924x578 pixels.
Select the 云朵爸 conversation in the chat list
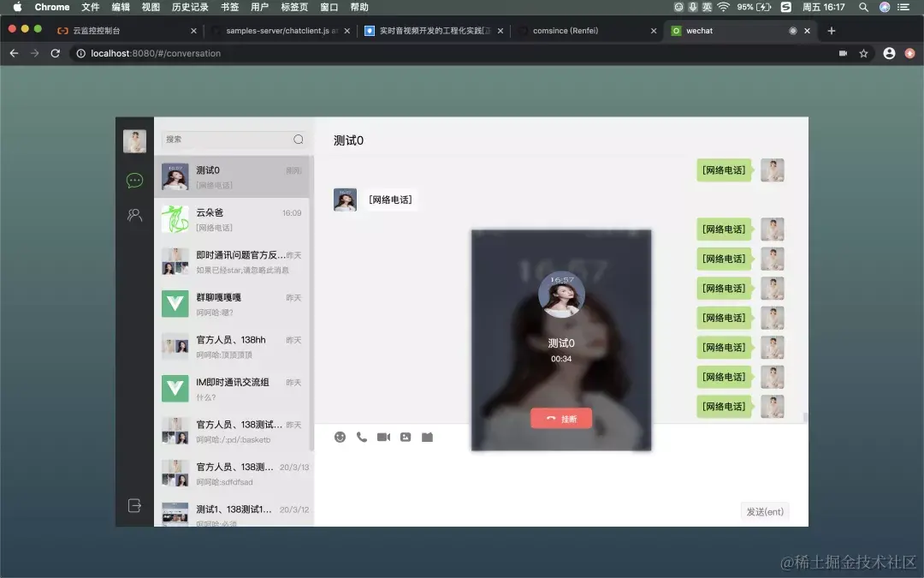pyautogui.click(x=233, y=218)
